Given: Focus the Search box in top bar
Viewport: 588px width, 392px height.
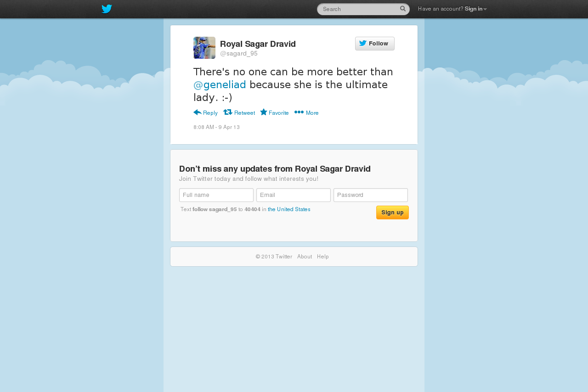Looking at the screenshot, I should click(x=363, y=9).
